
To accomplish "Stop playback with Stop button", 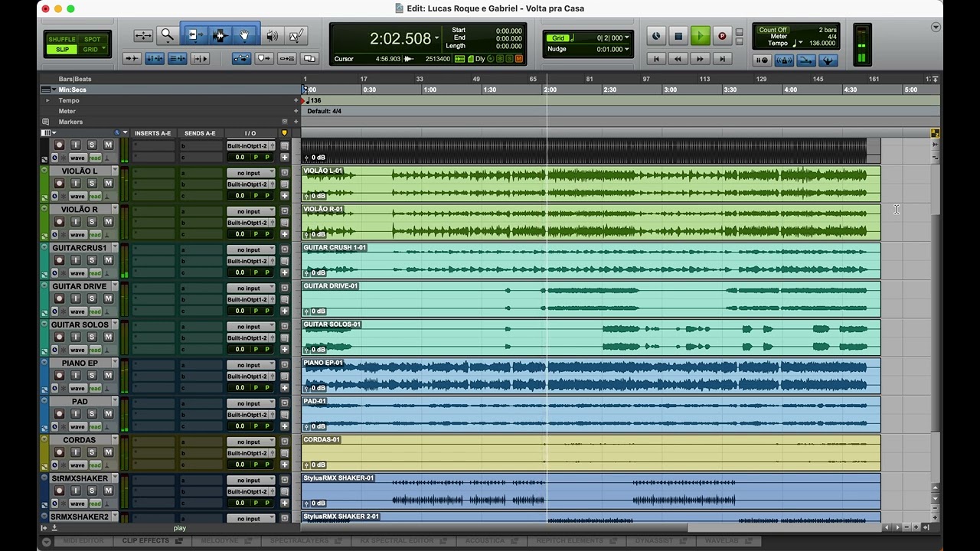I will pyautogui.click(x=678, y=36).
